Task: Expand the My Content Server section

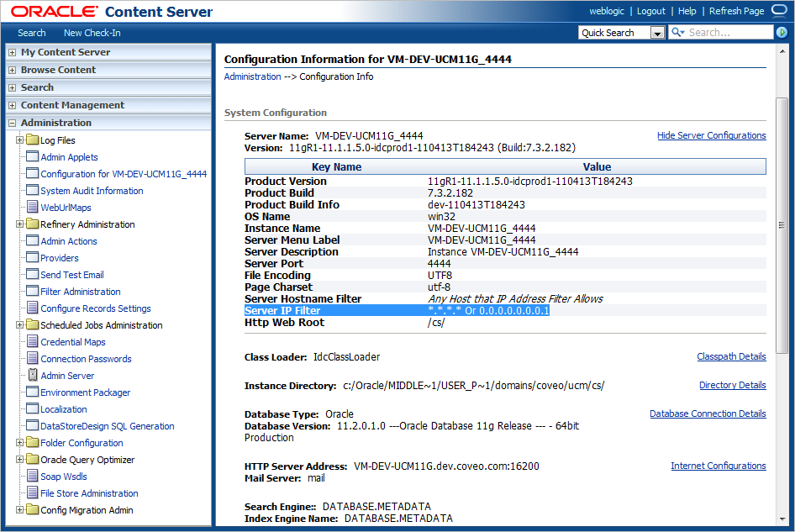Action: [x=12, y=52]
